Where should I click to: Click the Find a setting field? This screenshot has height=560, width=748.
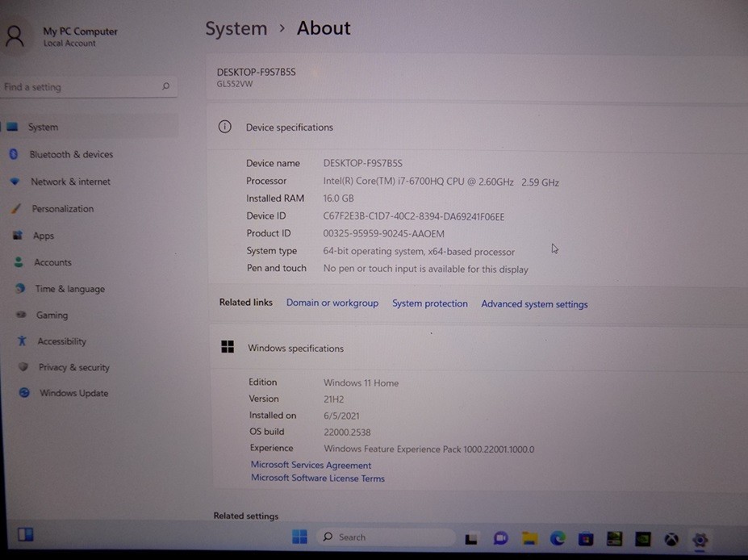(89, 87)
